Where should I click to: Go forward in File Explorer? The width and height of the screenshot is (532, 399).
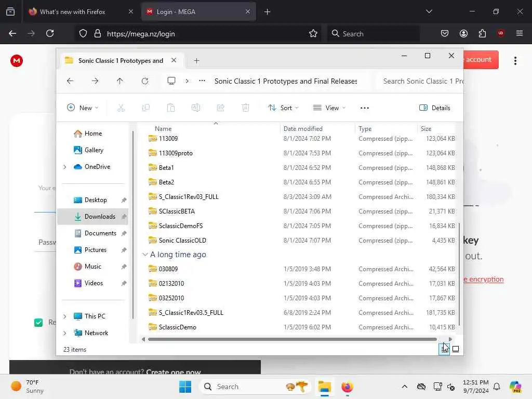click(x=95, y=81)
